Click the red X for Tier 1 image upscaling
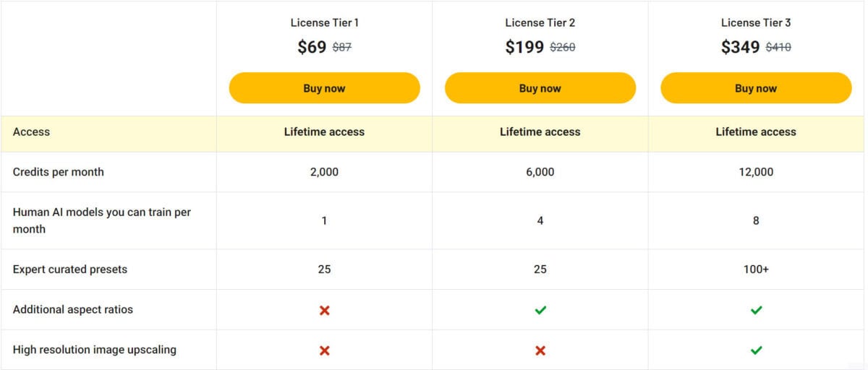The height and width of the screenshot is (370, 868). 324,350
